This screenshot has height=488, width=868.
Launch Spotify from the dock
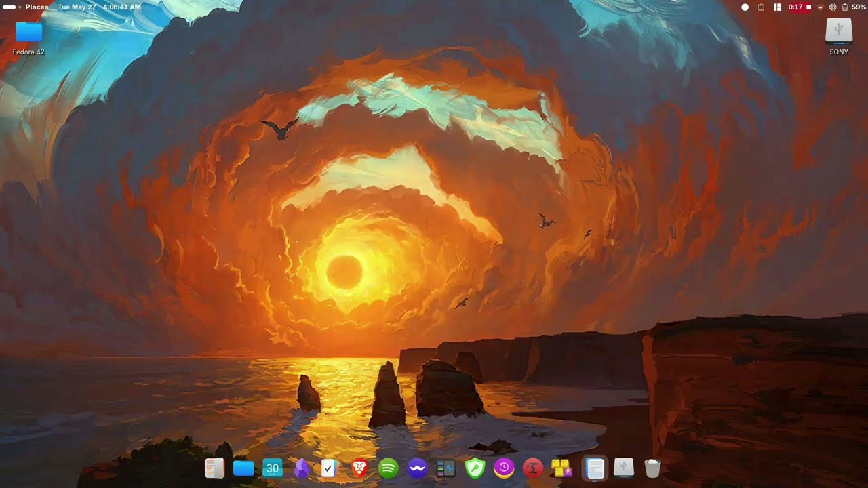point(388,468)
